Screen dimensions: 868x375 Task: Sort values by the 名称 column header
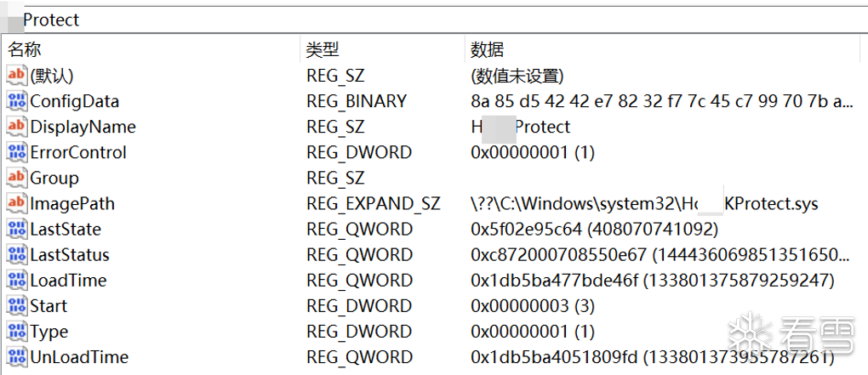pos(26,49)
